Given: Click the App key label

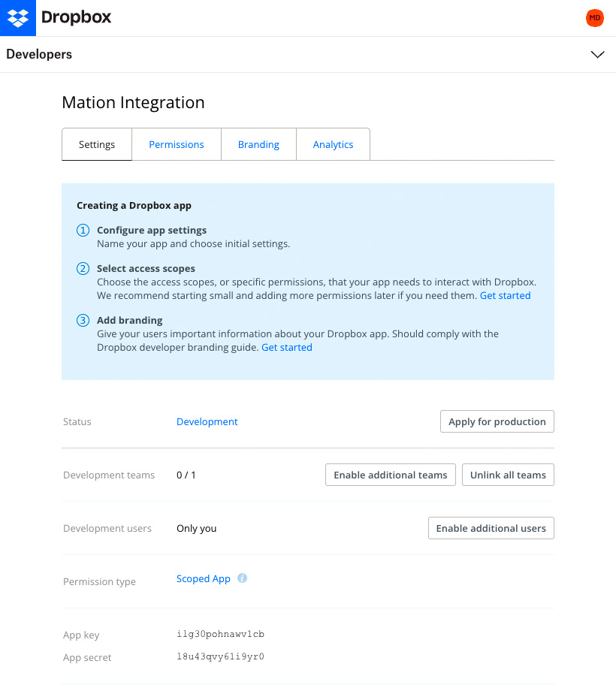Looking at the screenshot, I should [81, 635].
